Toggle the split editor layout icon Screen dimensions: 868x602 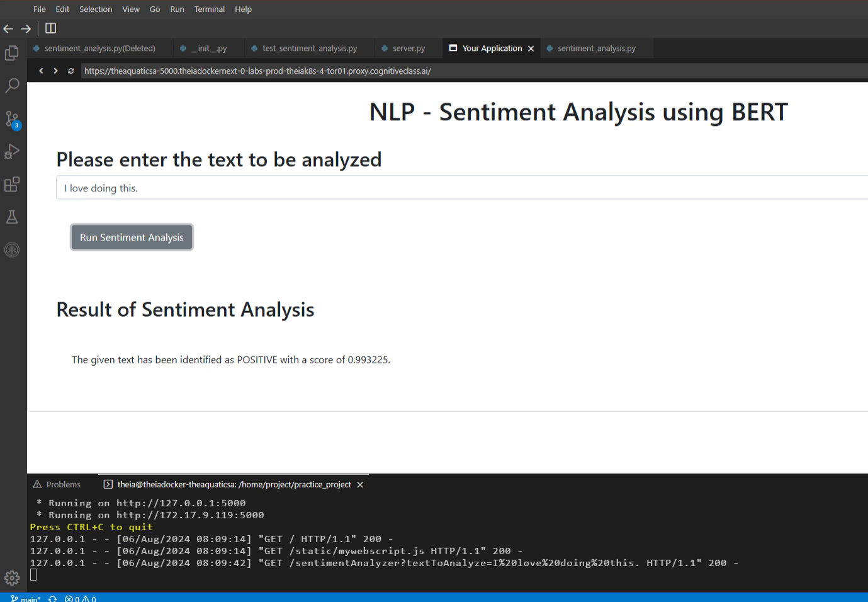51,28
